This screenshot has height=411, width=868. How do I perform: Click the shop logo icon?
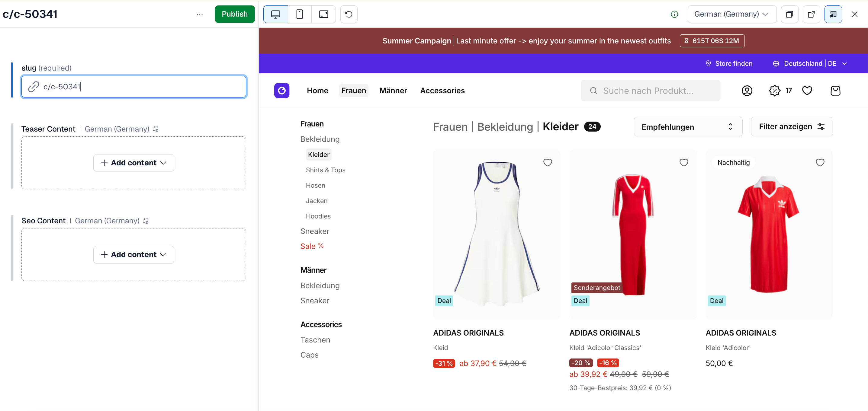point(282,91)
